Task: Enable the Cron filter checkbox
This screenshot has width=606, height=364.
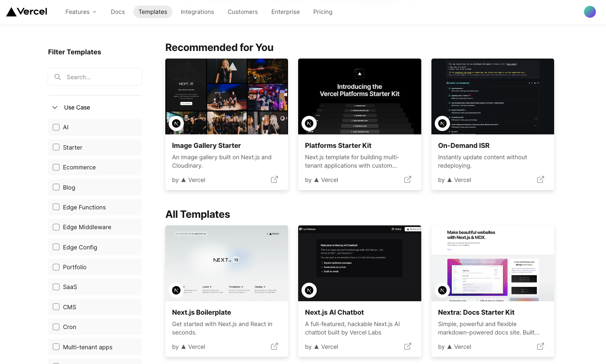Action: (56, 327)
